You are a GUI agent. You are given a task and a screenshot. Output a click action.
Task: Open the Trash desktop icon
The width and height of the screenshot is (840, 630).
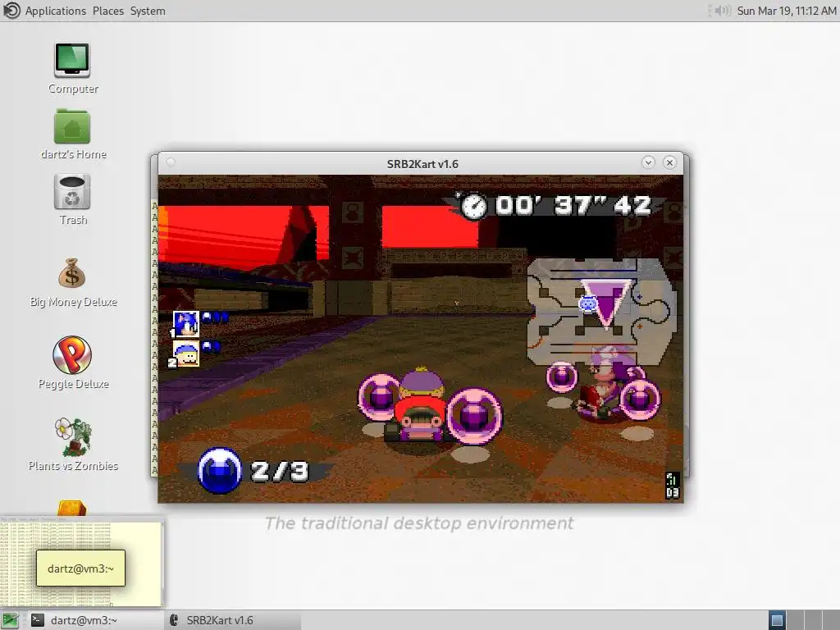pyautogui.click(x=72, y=192)
